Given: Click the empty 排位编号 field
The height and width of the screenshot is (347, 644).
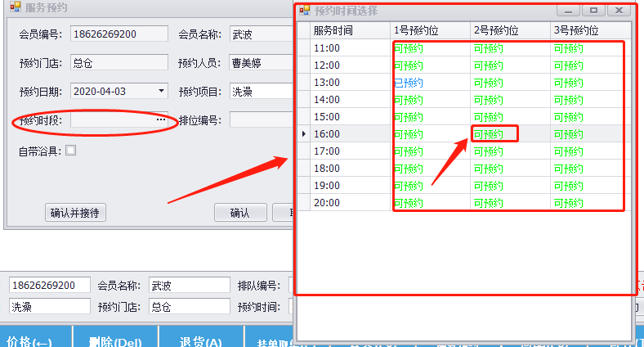Looking at the screenshot, I should pyautogui.click(x=262, y=120).
